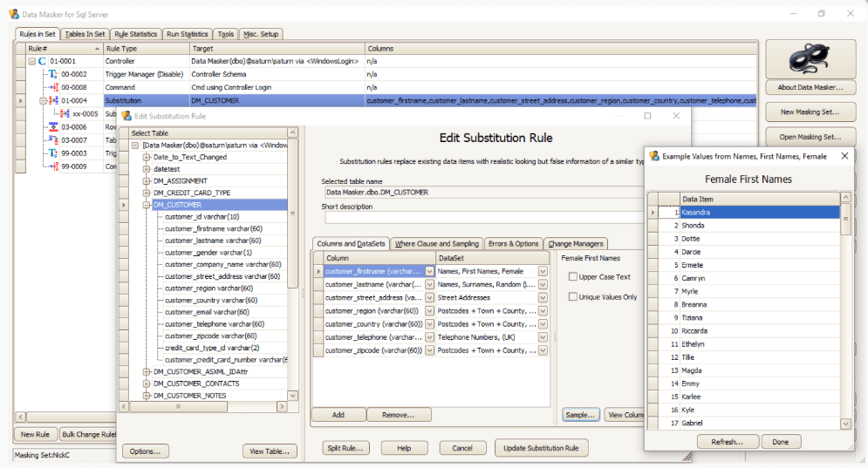Screen dimensions: 868x468
Task: Collapse the 01-0004 Substitution rule node
Action: point(43,101)
